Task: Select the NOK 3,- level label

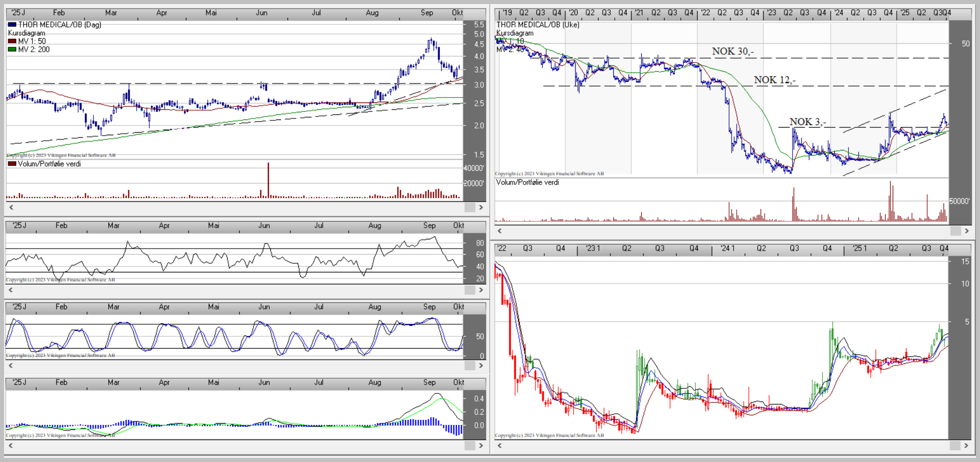Action: point(807,122)
